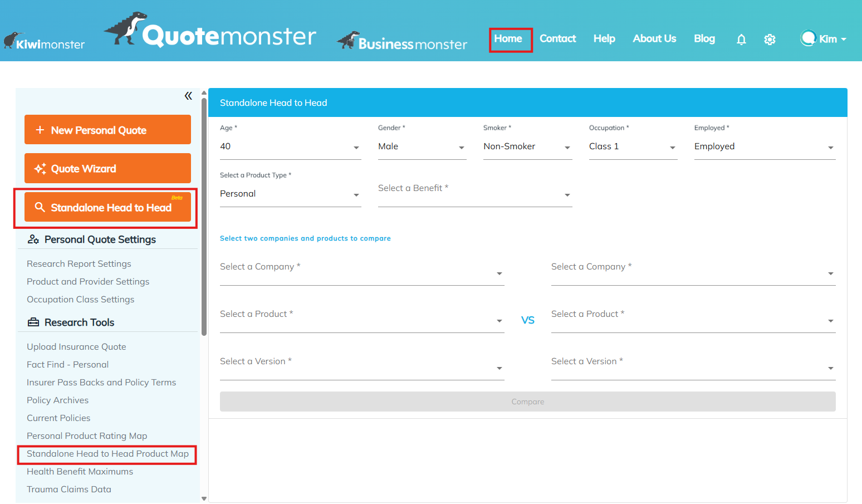Open Personal Product Rating Map link

pyautogui.click(x=87, y=436)
